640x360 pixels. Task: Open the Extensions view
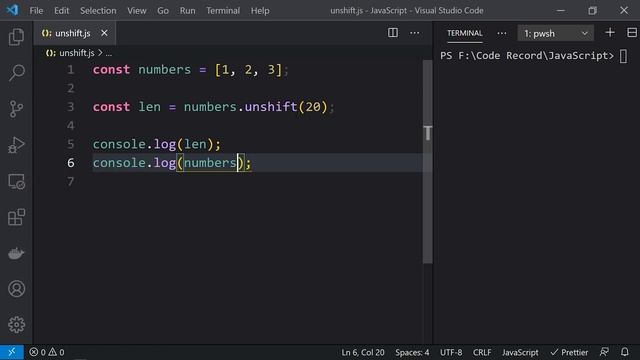pos(16,217)
